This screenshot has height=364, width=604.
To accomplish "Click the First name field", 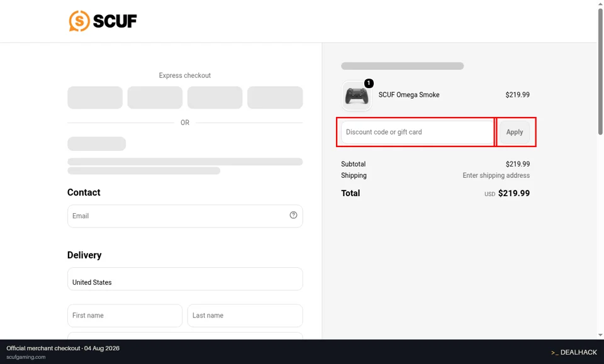I will (x=125, y=316).
